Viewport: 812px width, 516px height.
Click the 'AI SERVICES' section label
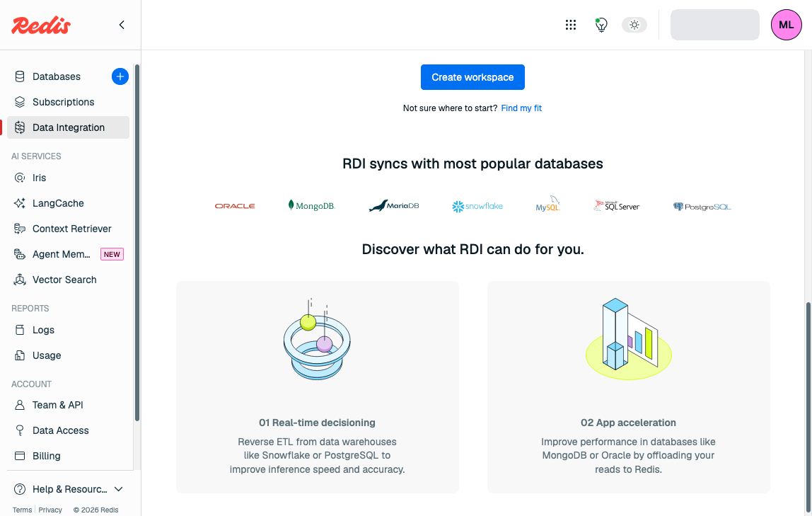coord(36,156)
